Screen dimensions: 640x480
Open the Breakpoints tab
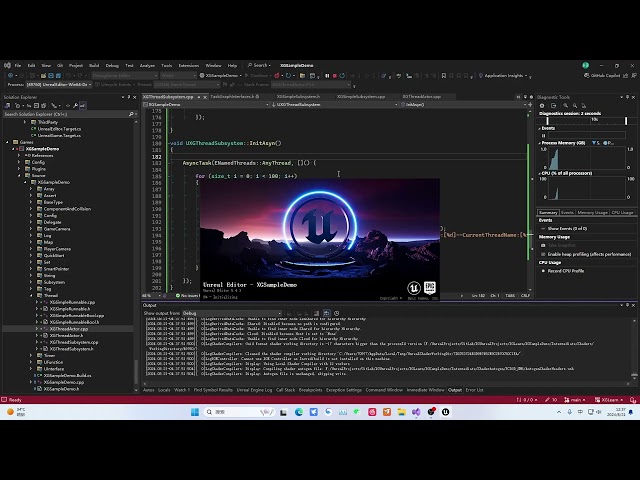310,390
